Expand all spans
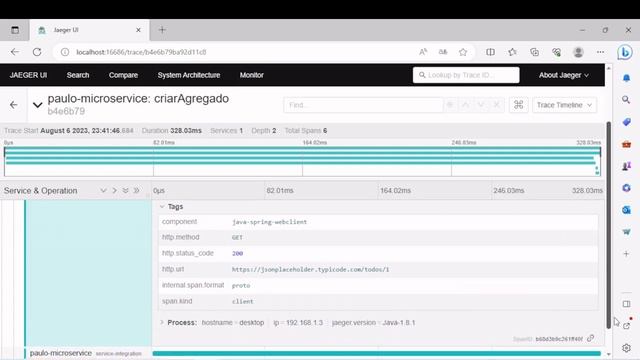640x360 pixels. (136, 191)
